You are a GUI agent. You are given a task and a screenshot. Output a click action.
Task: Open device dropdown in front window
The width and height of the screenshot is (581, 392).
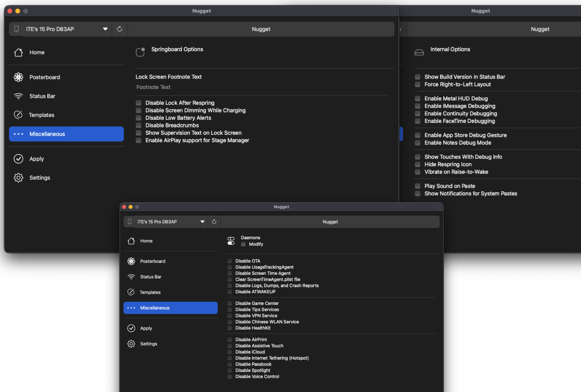pyautogui.click(x=171, y=222)
